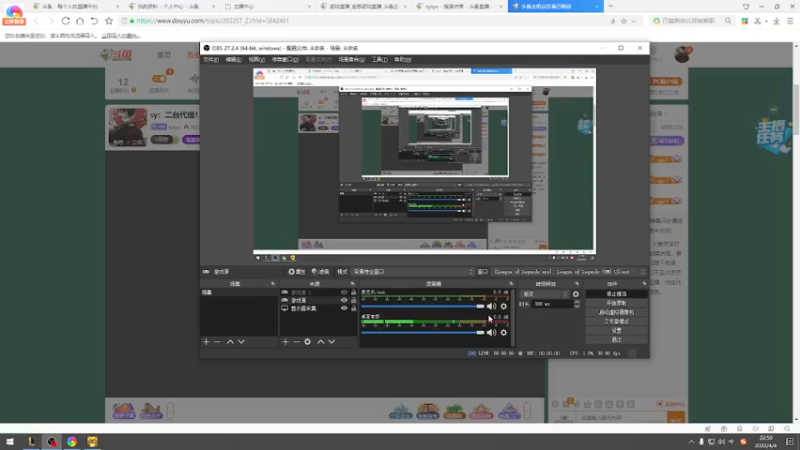800x450 pixels.
Task: Reload the browser page
Action: [x=65, y=21]
